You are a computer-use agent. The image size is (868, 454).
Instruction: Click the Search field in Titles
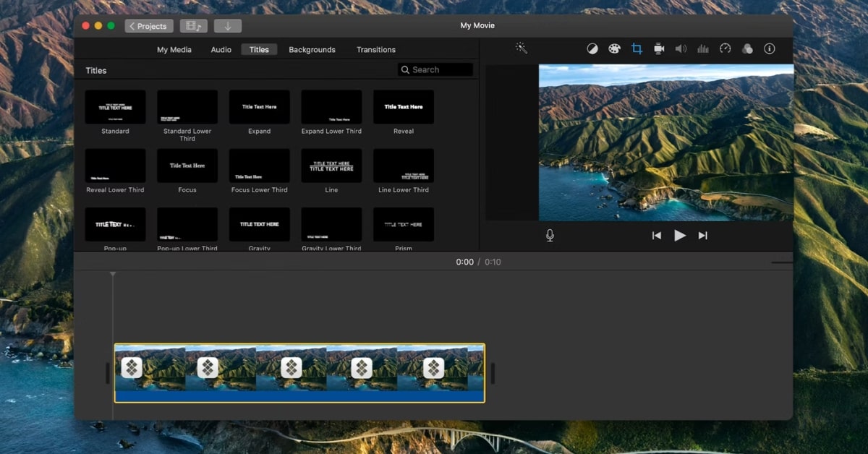(435, 69)
